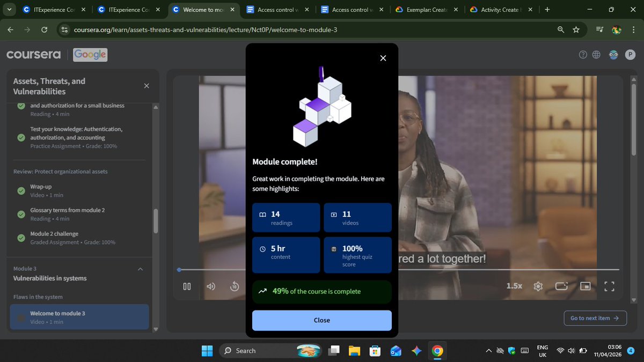Open Copilot icon in taskbar

coord(416,351)
